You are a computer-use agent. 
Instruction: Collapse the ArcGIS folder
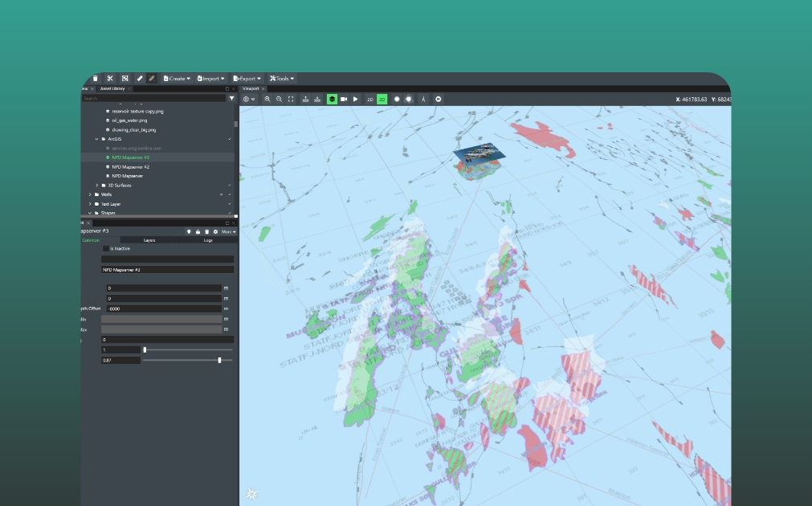click(x=96, y=139)
